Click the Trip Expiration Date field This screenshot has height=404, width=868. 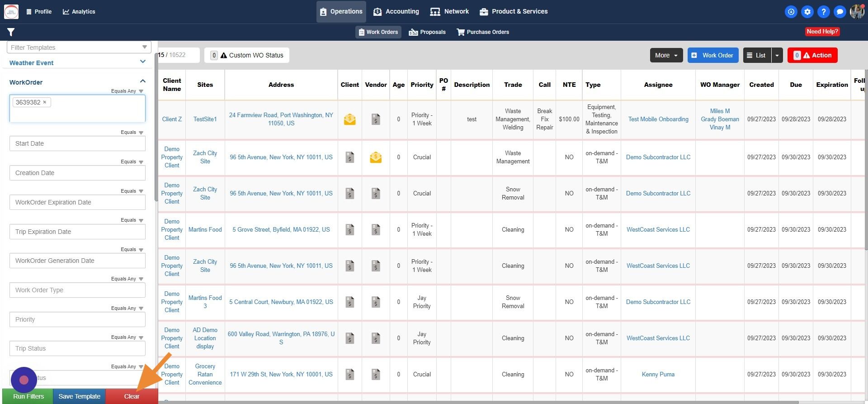click(77, 232)
